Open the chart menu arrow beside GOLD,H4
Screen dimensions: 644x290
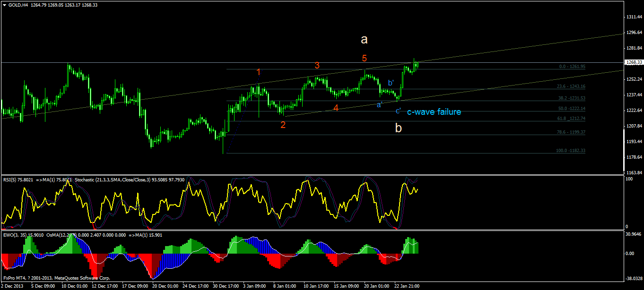[5, 5]
